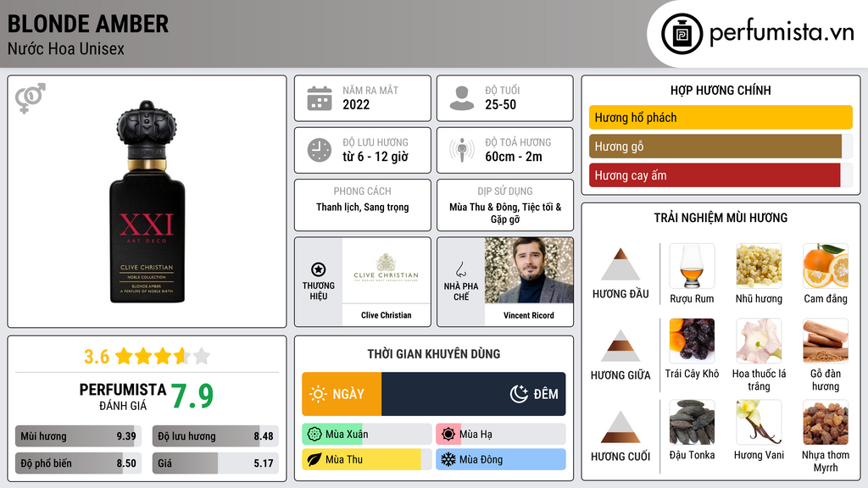Click the snowflake icon for Mùa Đông

pyautogui.click(x=448, y=460)
